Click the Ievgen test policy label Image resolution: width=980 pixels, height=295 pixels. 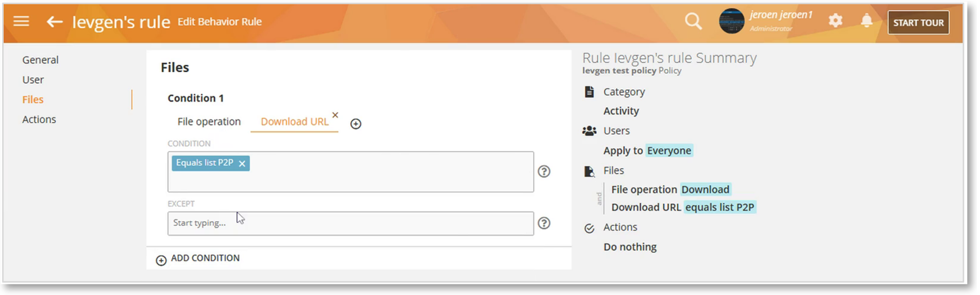pos(619,71)
